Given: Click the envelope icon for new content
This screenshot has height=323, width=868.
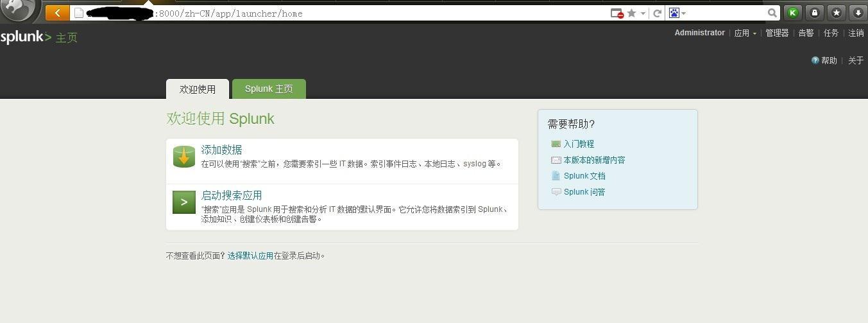Looking at the screenshot, I should (556, 160).
